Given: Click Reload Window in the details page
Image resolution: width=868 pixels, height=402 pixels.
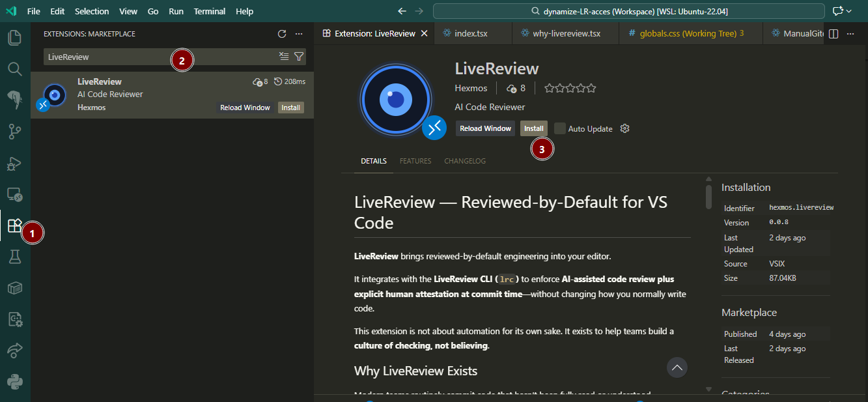Looking at the screenshot, I should pos(485,128).
